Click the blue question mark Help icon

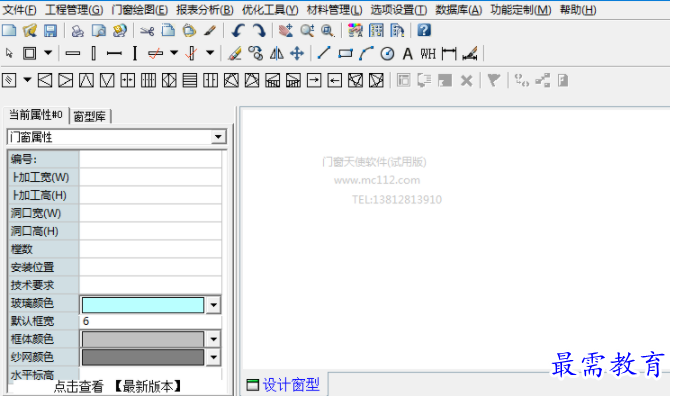pyautogui.click(x=424, y=30)
